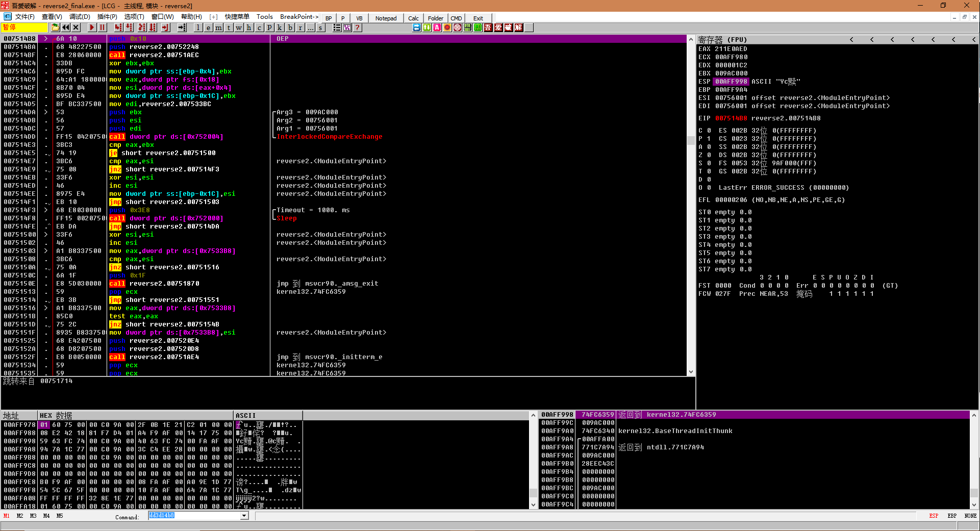Expand the [+] menu
Screen dimensions: 980x531
[214, 17]
